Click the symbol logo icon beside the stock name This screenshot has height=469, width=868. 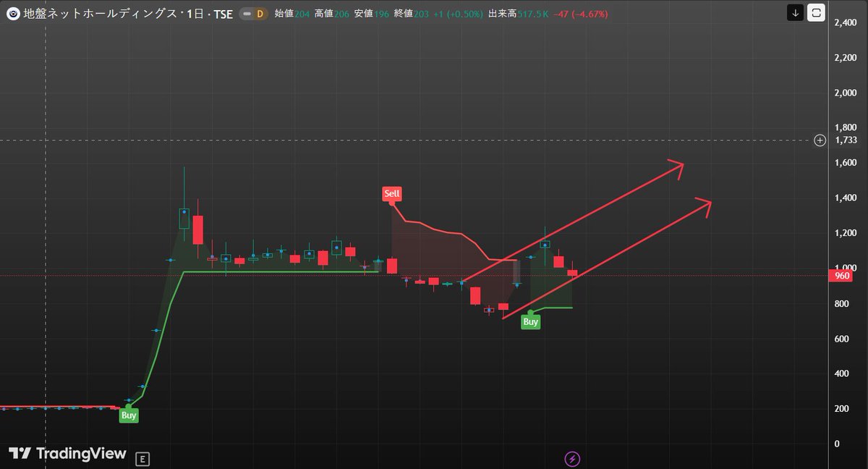pos(13,13)
